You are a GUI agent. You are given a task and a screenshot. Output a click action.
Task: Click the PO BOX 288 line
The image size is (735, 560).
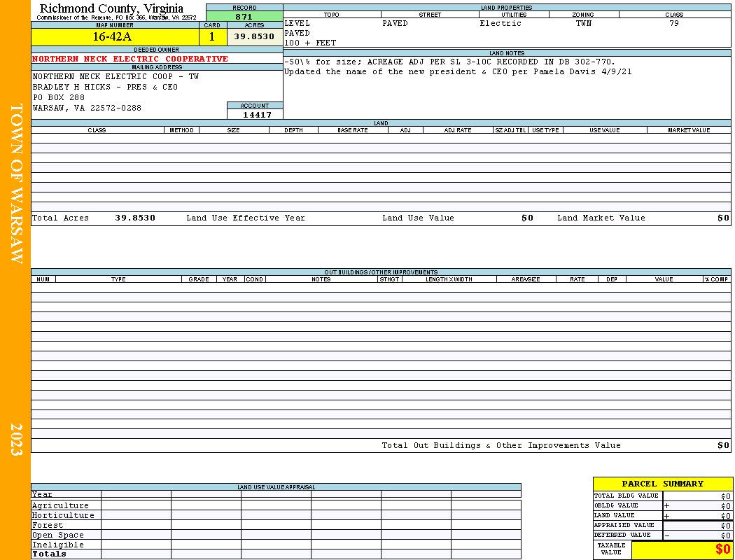pyautogui.click(x=59, y=97)
